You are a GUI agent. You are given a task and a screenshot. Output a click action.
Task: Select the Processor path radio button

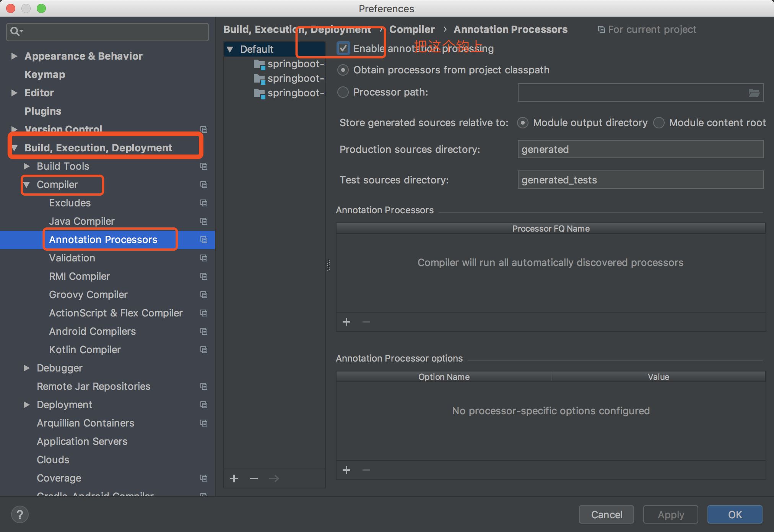click(343, 92)
